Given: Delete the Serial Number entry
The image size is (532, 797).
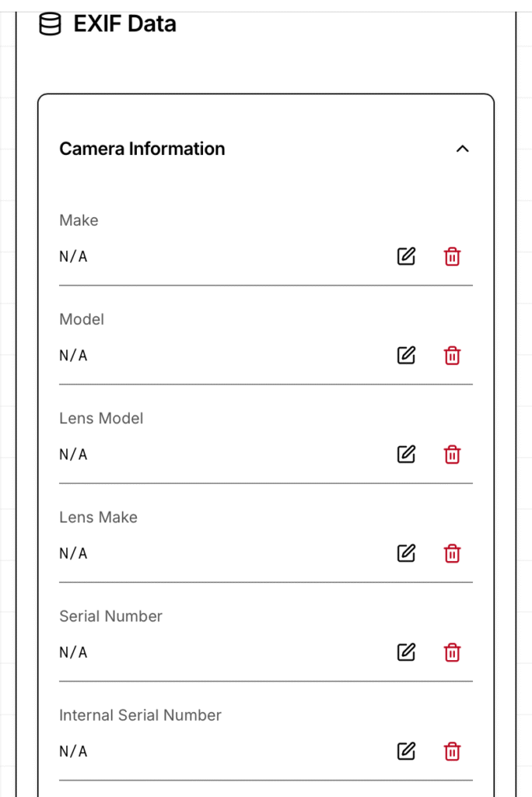Looking at the screenshot, I should click(x=452, y=651).
